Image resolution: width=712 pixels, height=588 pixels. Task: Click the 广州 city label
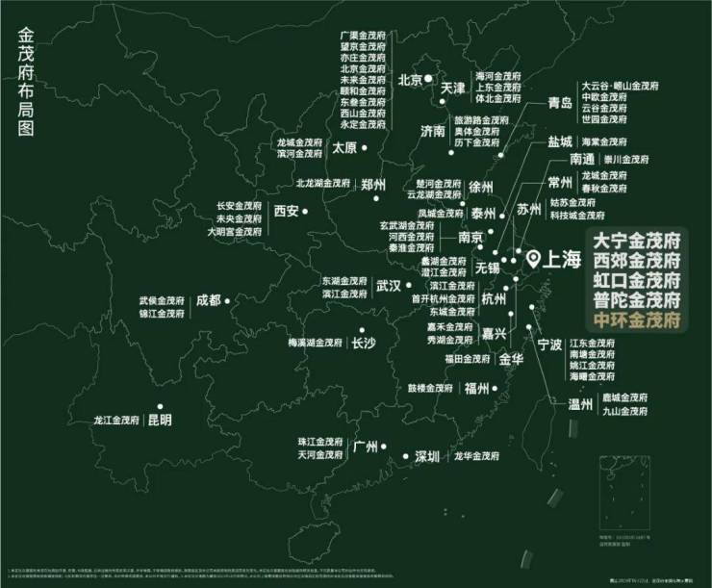point(366,447)
